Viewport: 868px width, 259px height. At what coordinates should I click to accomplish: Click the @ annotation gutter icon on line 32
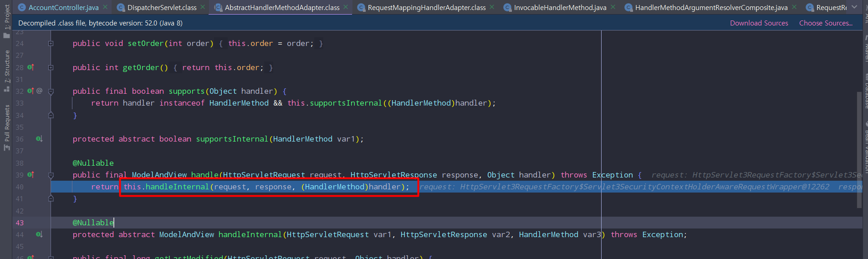[x=40, y=91]
